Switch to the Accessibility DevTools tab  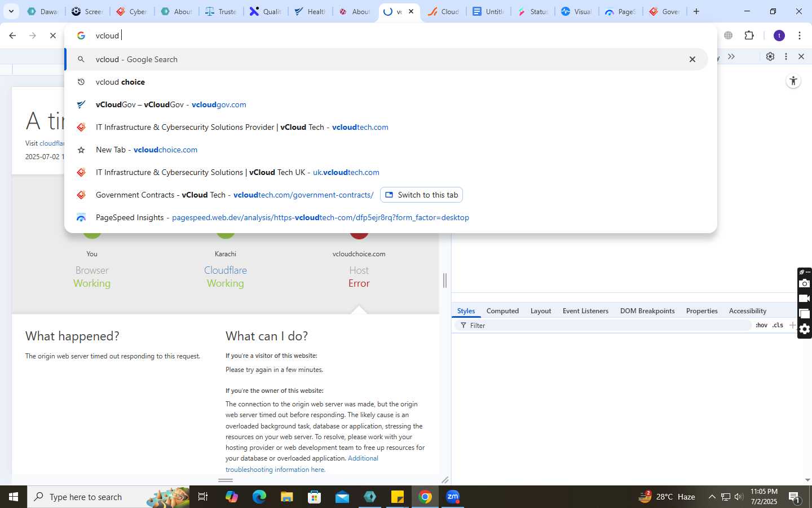click(x=747, y=311)
